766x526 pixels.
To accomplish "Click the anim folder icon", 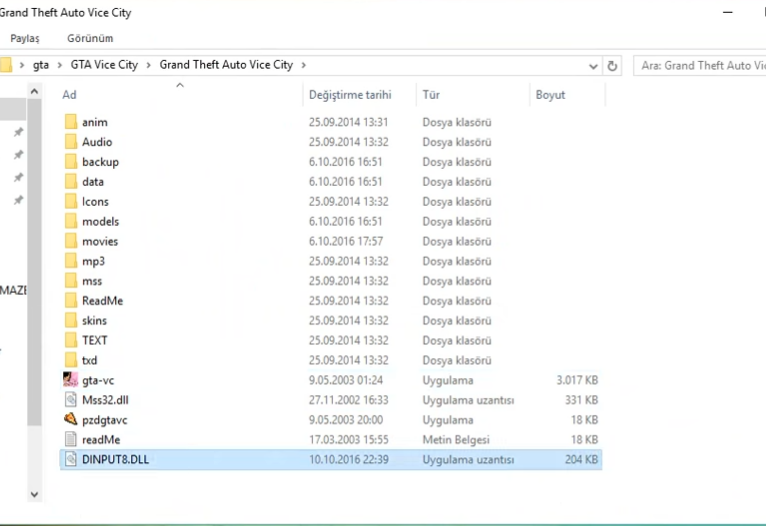I will click(70, 122).
